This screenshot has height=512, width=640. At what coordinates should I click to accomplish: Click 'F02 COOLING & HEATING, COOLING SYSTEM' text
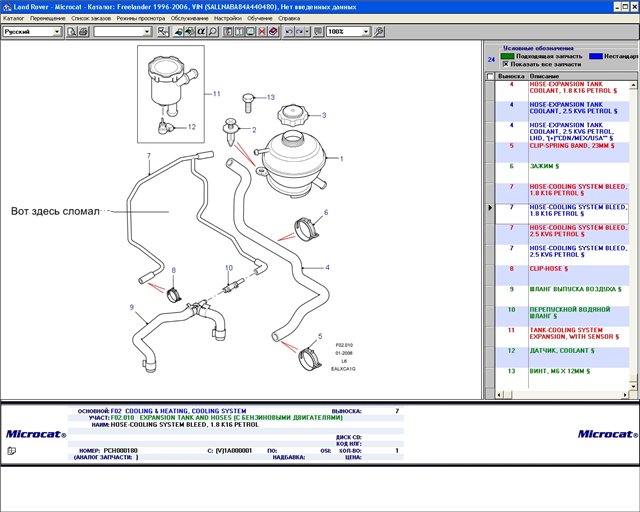(178, 411)
